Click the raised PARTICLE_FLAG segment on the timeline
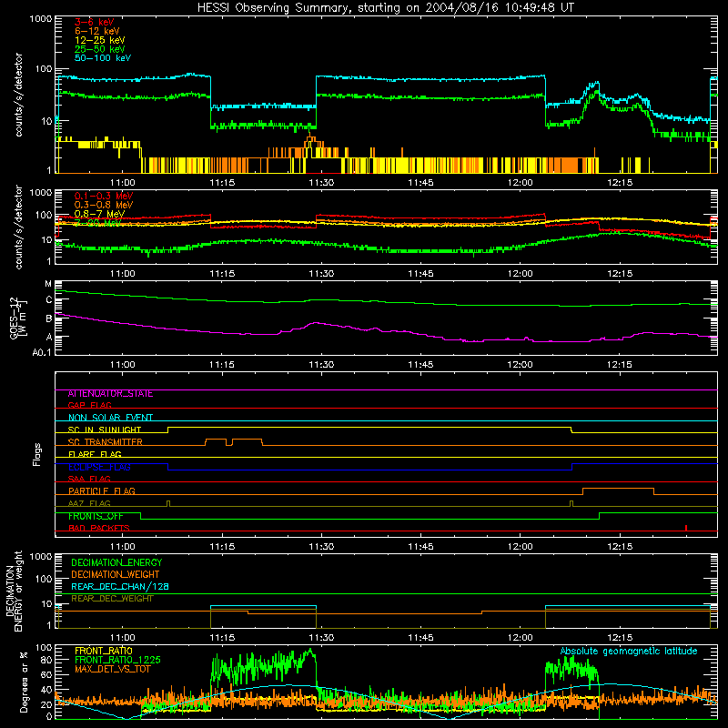Screen dimensions: 728x728 [x=618, y=490]
